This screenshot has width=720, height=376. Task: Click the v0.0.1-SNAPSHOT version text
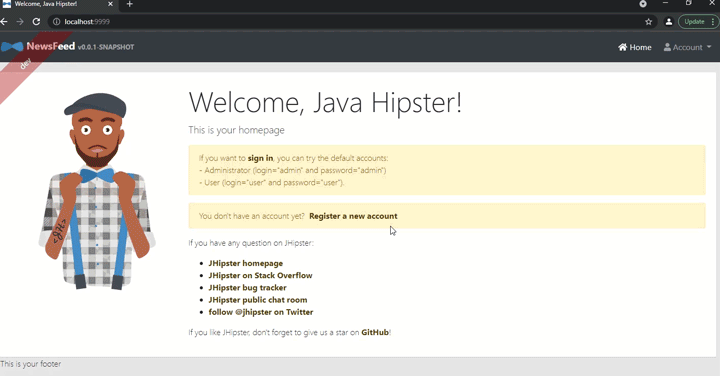tap(106, 47)
